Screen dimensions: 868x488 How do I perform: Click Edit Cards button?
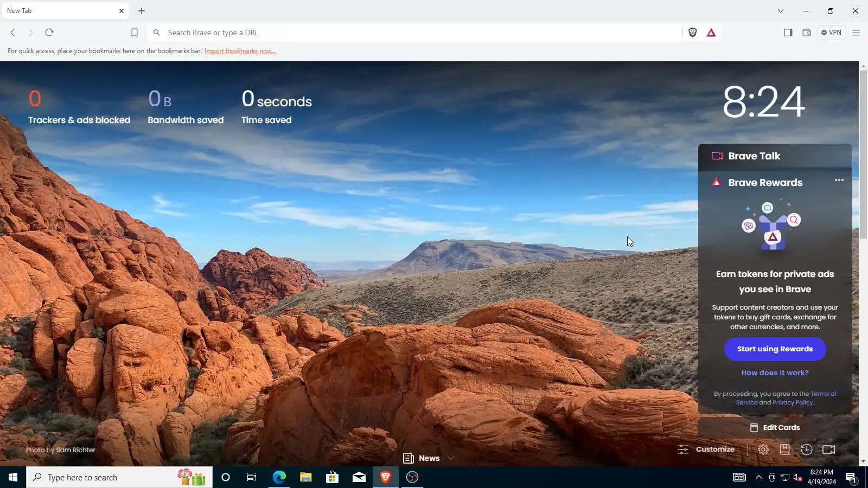[775, 428]
